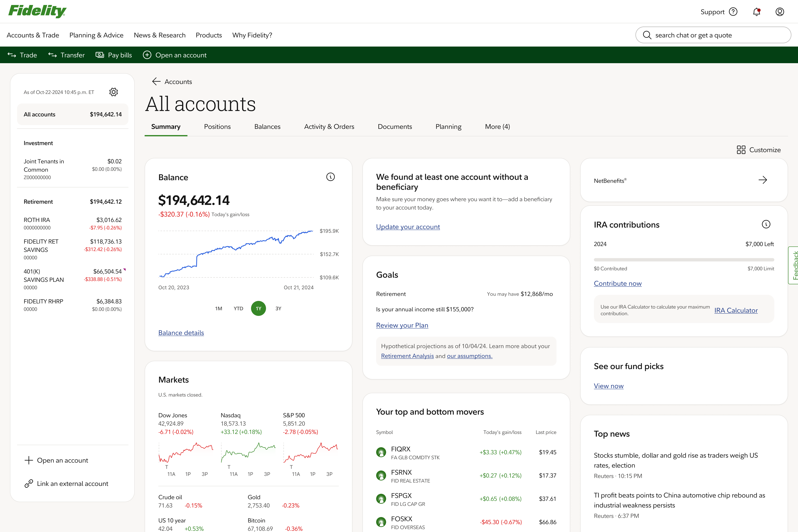Click the FOSKX fund icon
This screenshot has width=798, height=532.
(381, 522)
